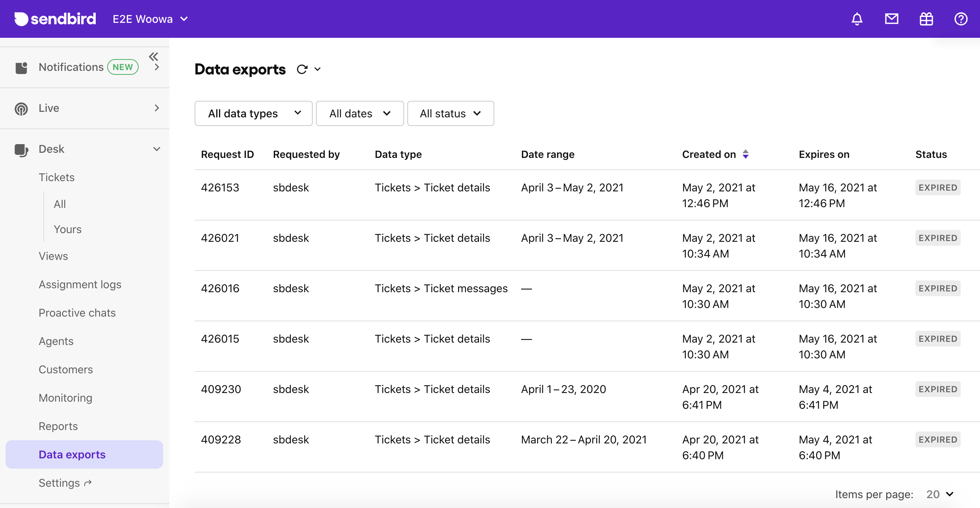Open Yours tickets sub-item
Image resolution: width=980 pixels, height=508 pixels.
pyautogui.click(x=67, y=229)
